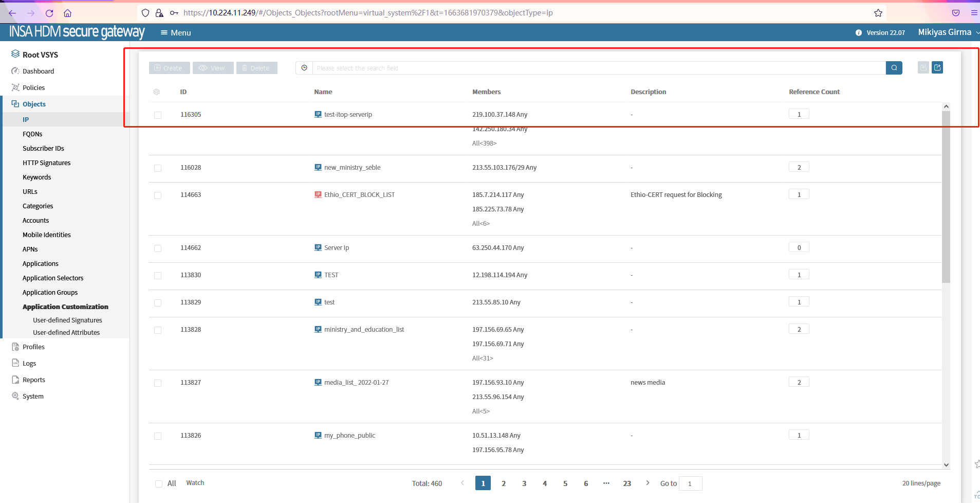The image size is (980, 503).
Task: Click the browser home icon
Action: point(67,13)
